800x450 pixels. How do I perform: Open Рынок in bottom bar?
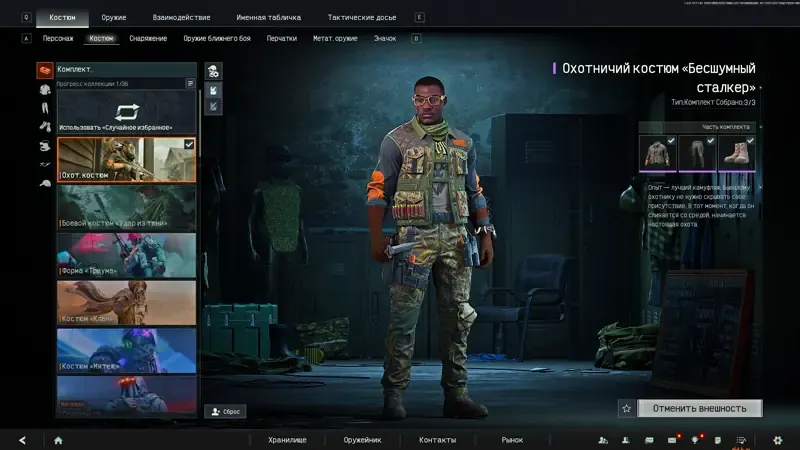click(x=512, y=440)
